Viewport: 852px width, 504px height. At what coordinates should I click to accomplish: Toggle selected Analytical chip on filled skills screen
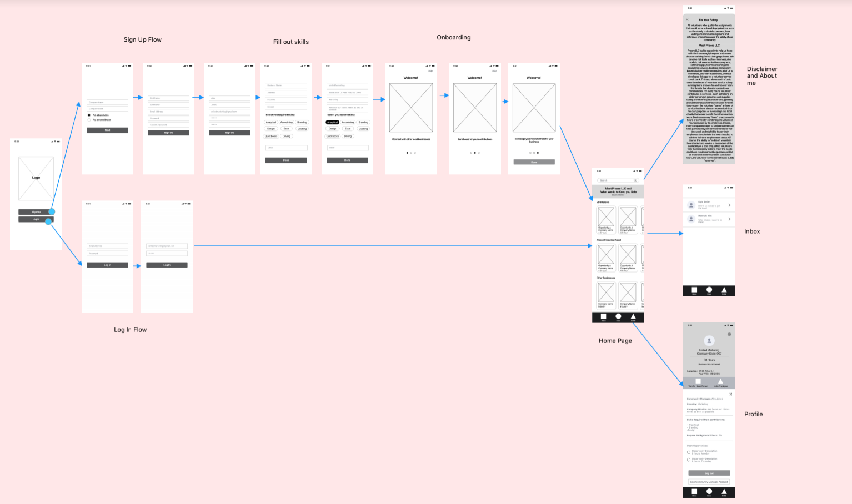coord(332,122)
